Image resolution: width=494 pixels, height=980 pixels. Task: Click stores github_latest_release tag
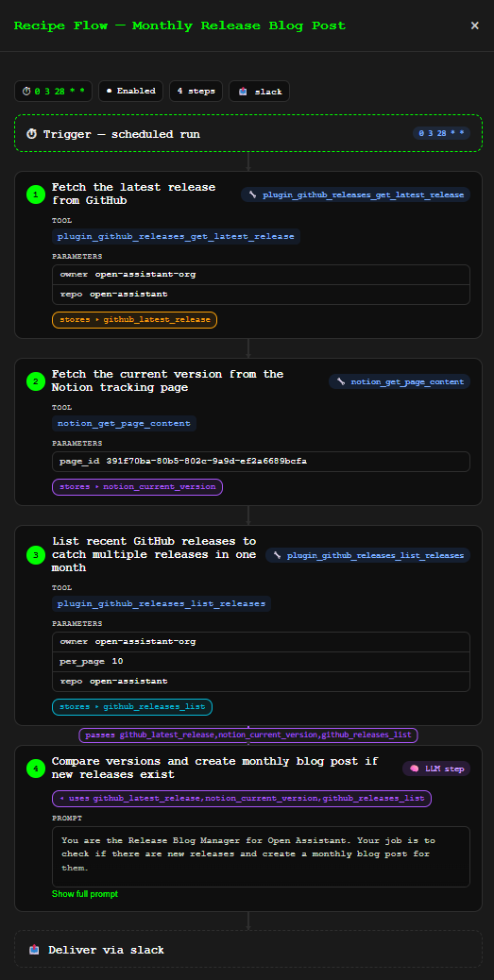pyautogui.click(x=134, y=320)
